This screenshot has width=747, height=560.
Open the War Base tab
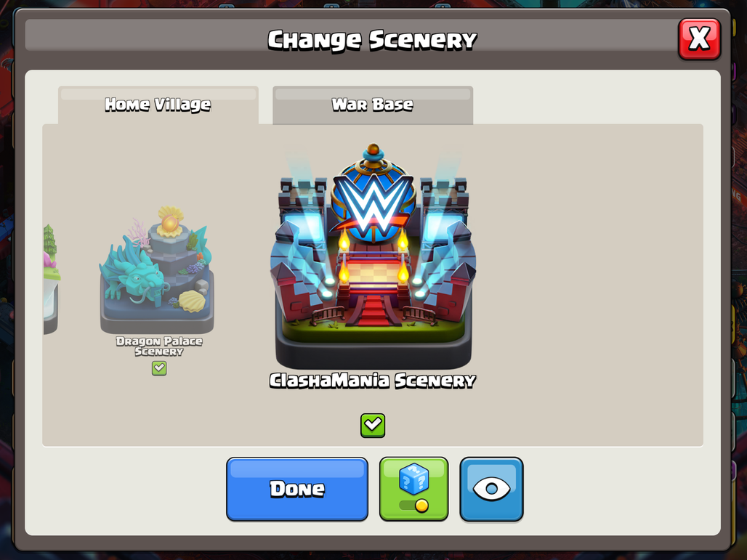pyautogui.click(x=373, y=105)
